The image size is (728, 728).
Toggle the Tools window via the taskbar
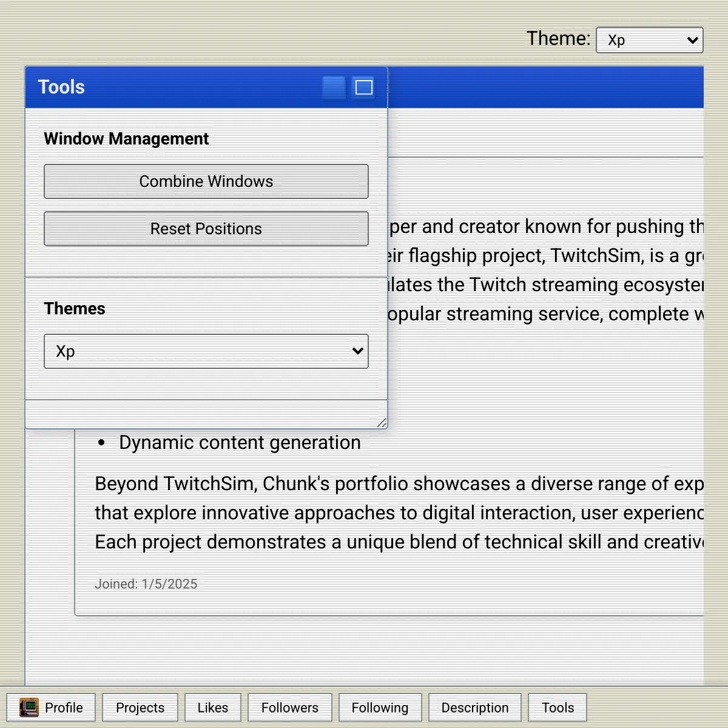pos(558,707)
